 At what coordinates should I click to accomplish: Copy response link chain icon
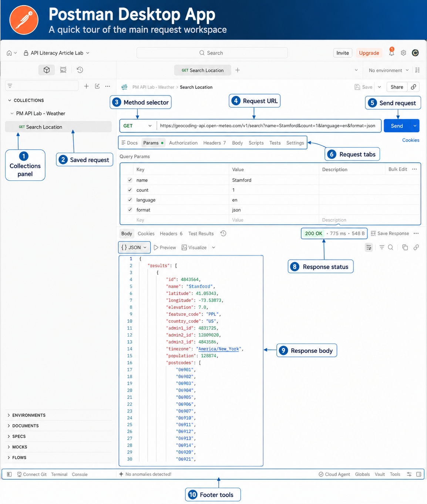[x=416, y=247]
